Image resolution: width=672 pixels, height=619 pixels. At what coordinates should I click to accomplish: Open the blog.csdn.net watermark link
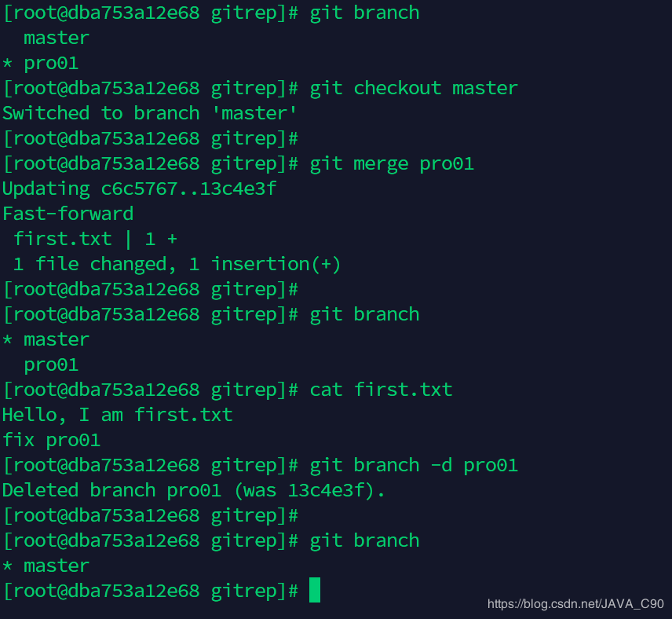pyautogui.click(x=575, y=604)
